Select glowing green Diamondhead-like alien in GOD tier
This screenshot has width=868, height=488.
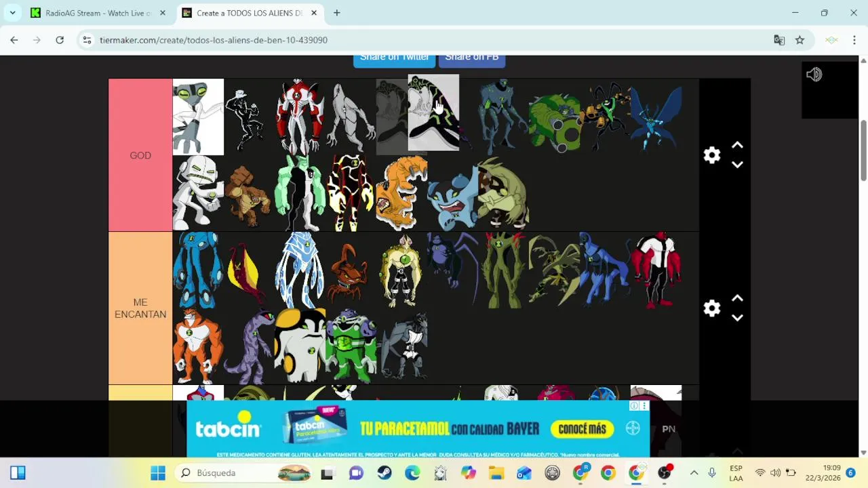point(300,193)
